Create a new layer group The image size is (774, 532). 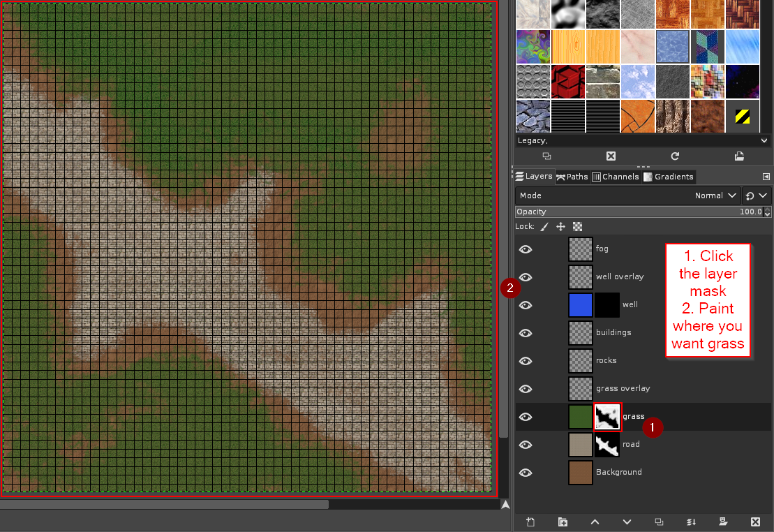click(x=563, y=522)
